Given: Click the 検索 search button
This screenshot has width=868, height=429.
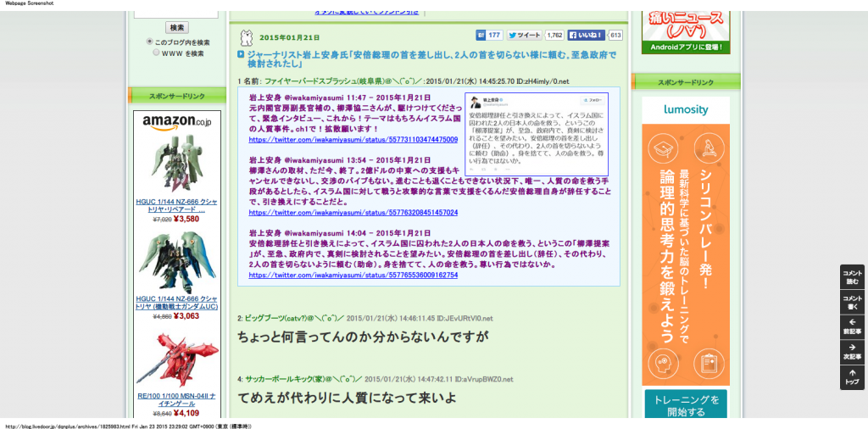Looking at the screenshot, I should pos(176,27).
